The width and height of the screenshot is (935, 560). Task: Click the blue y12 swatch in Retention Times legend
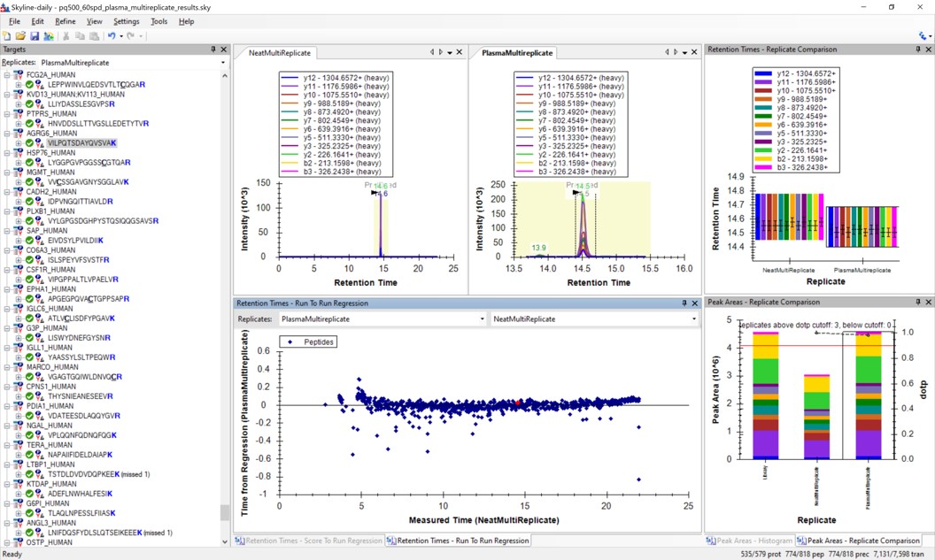coord(764,74)
